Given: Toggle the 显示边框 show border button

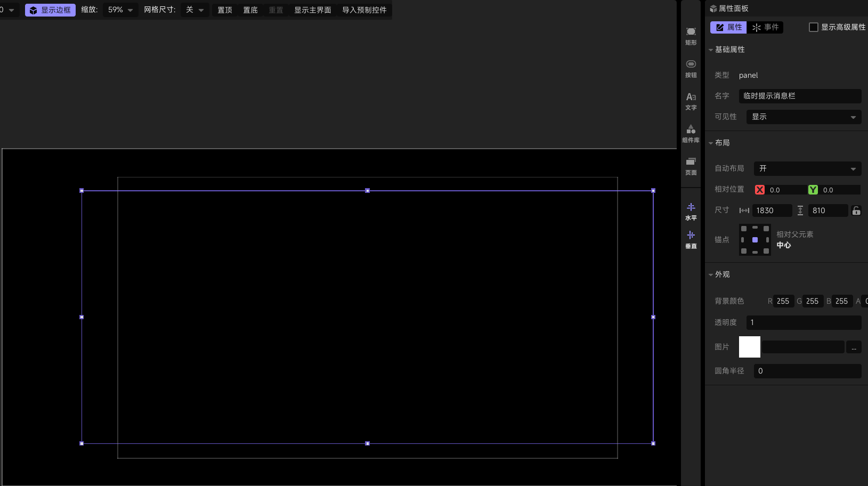Looking at the screenshot, I should [50, 10].
